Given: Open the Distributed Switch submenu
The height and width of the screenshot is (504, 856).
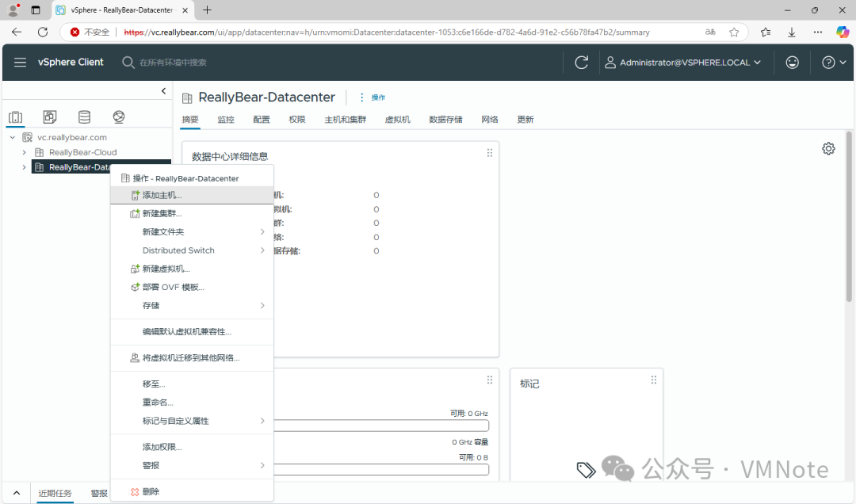Looking at the screenshot, I should coord(192,250).
